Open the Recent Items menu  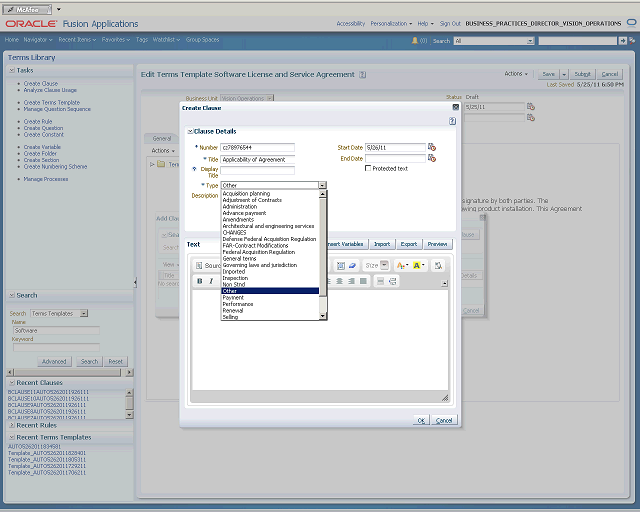(77, 40)
